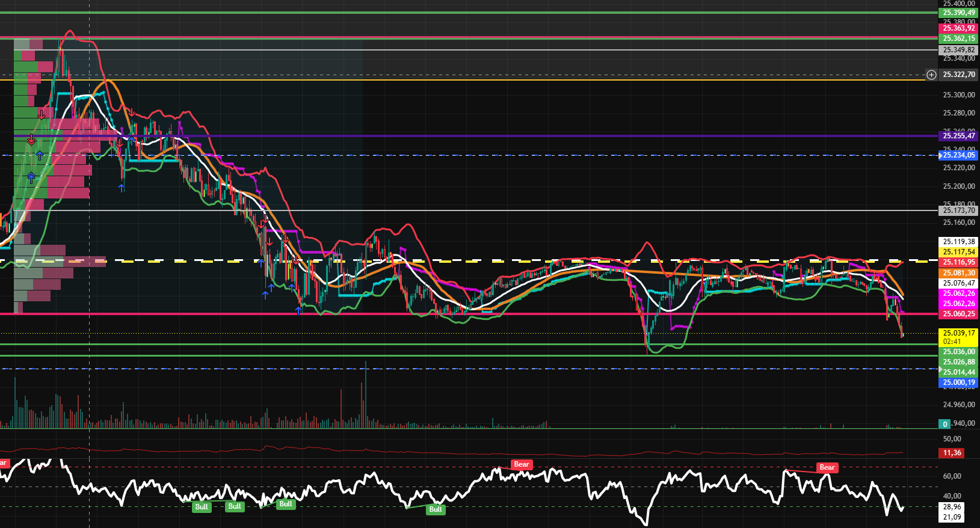Select the green 25.014,44 price label

pyautogui.click(x=959, y=372)
